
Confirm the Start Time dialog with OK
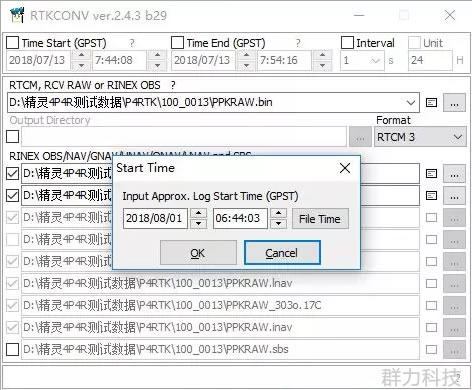point(198,253)
